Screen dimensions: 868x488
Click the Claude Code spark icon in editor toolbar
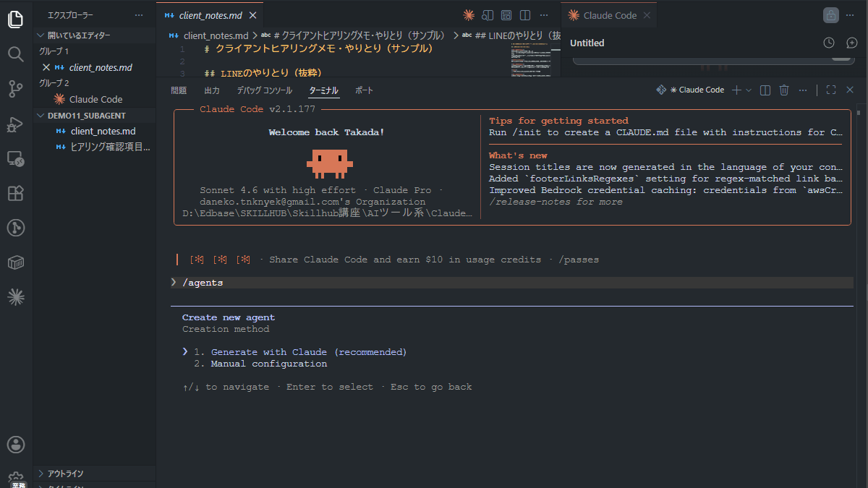pos(469,15)
